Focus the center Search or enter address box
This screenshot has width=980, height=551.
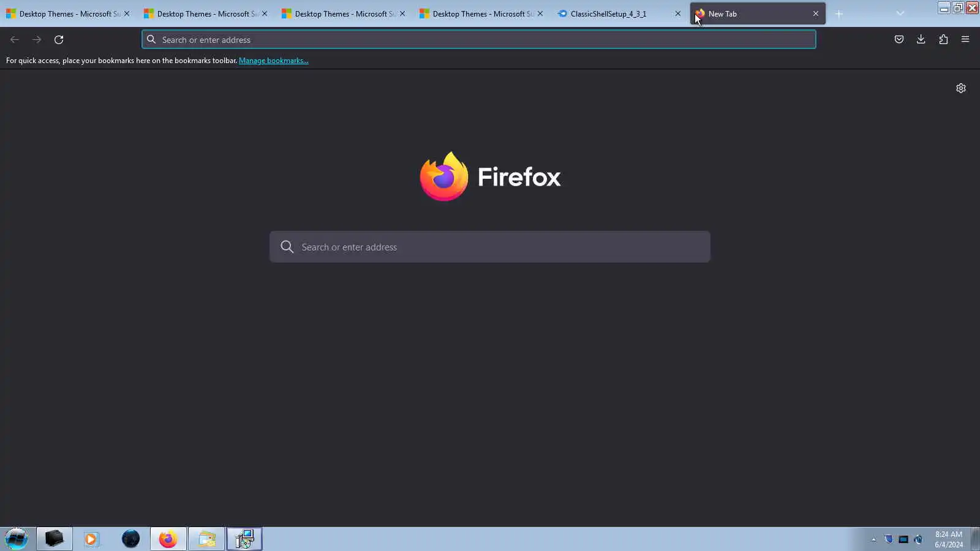(490, 247)
